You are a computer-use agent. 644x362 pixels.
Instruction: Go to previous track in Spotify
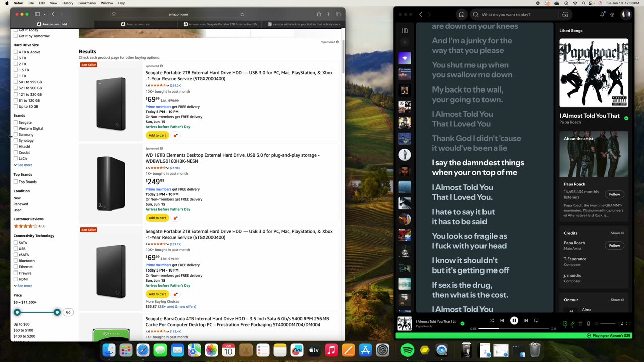[x=502, y=320]
